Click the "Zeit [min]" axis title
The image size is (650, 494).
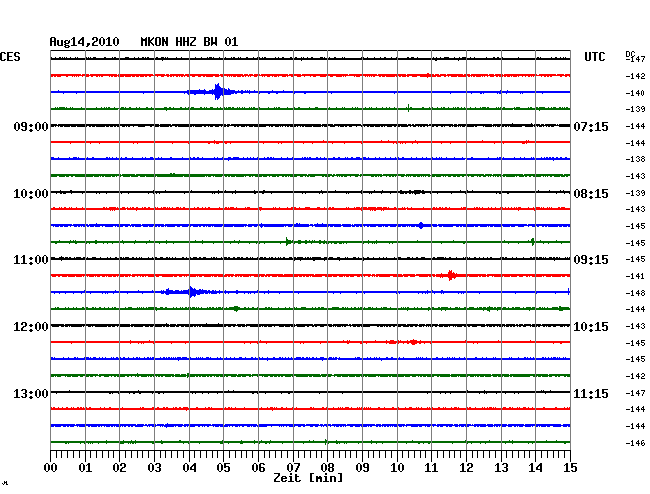(308, 478)
